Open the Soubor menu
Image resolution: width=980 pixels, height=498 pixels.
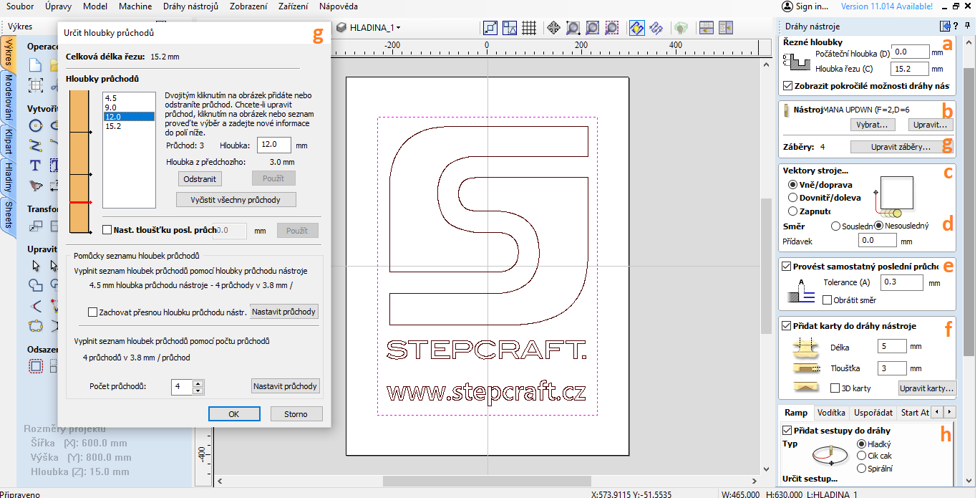coord(20,6)
